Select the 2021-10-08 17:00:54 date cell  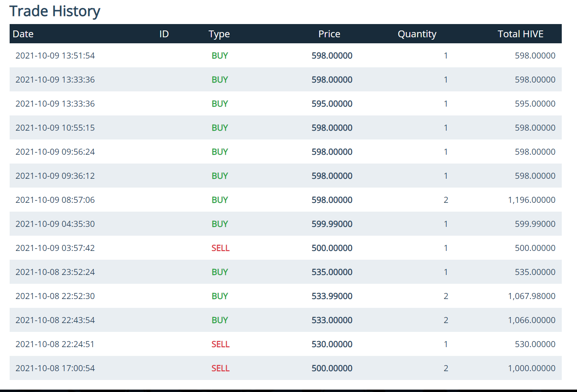coord(55,368)
